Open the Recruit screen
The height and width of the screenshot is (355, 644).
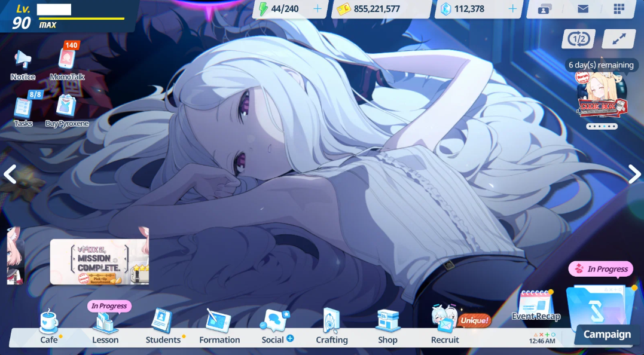pos(445,324)
